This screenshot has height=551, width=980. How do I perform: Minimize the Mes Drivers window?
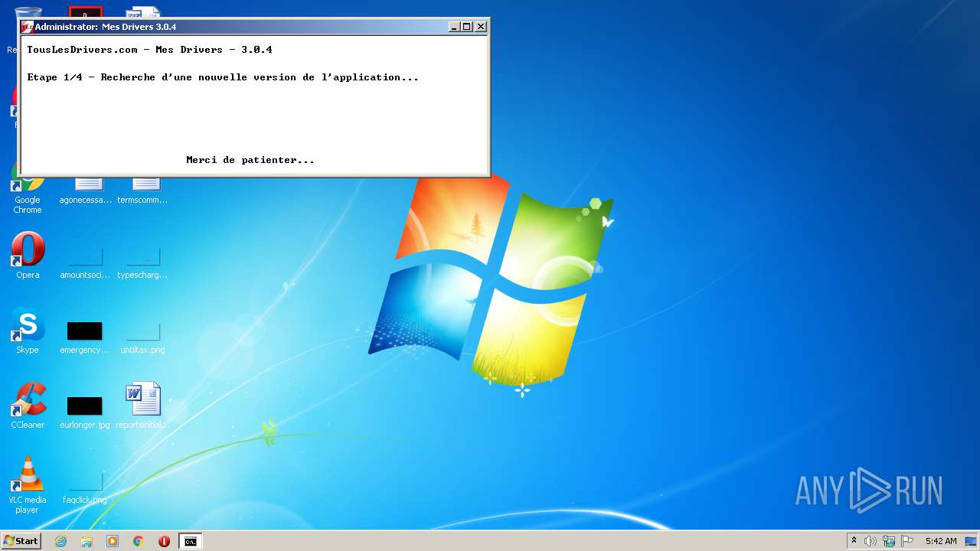pyautogui.click(x=454, y=27)
